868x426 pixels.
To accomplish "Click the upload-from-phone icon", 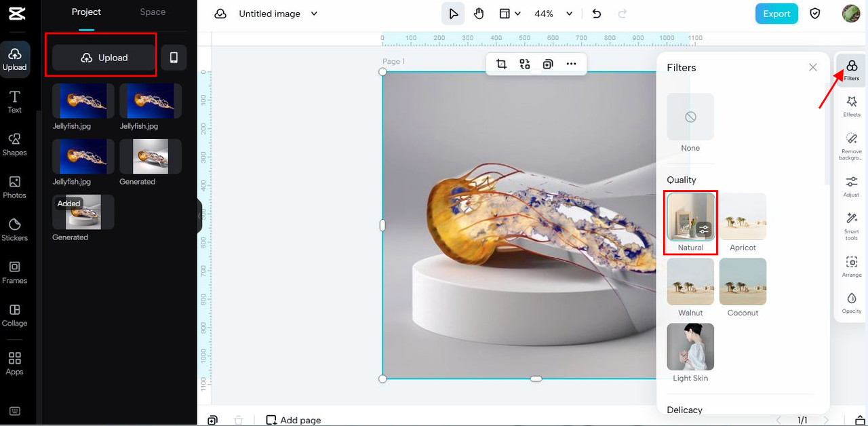I will pyautogui.click(x=174, y=58).
